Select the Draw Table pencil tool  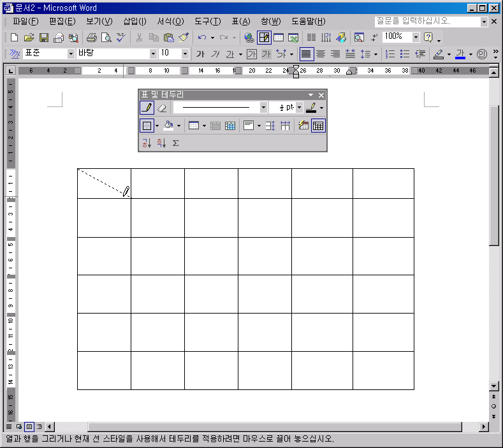(x=147, y=108)
